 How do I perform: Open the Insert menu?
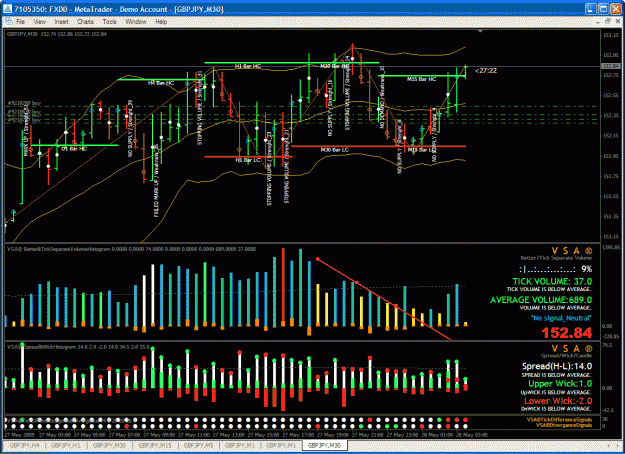[x=61, y=22]
